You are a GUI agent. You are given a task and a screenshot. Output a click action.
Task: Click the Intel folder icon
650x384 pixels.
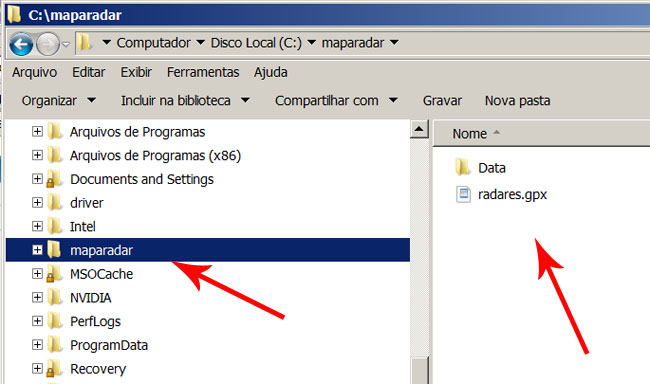pyautogui.click(x=55, y=226)
